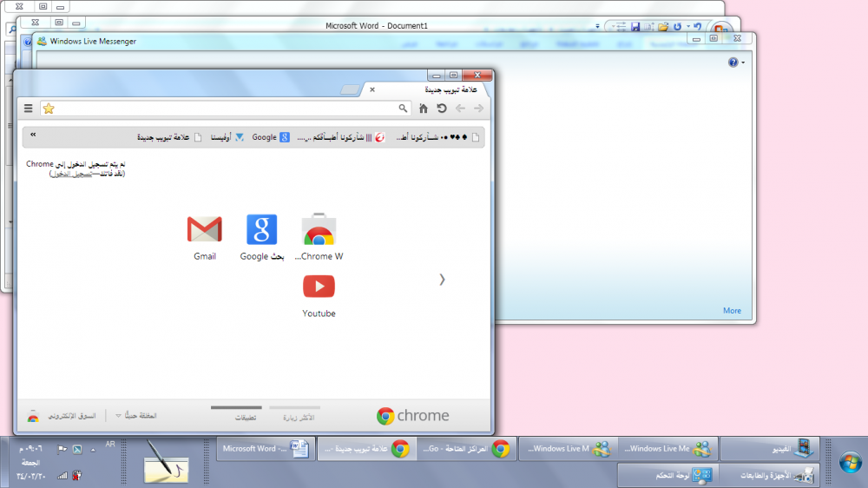Open the Chrome hamburger menu

coord(29,109)
